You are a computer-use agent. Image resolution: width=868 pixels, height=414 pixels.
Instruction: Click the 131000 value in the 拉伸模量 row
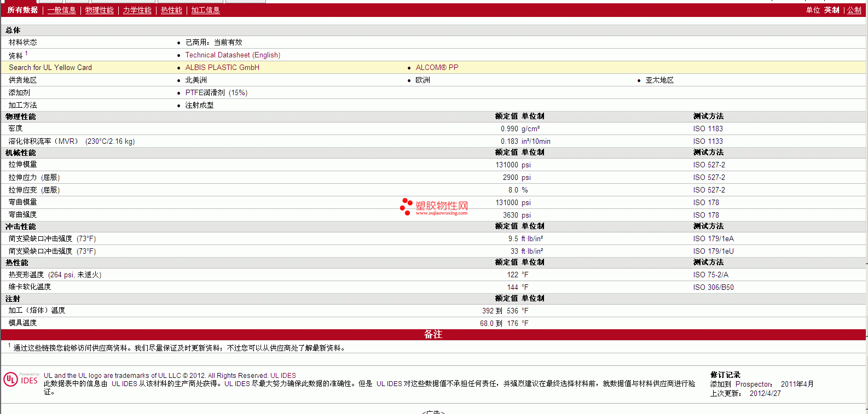[507, 165]
